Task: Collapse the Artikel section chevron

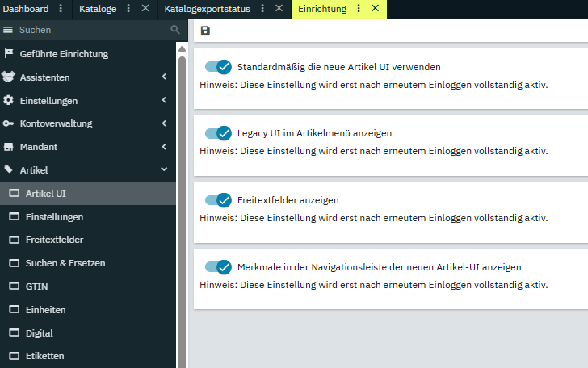Action: 164,170
